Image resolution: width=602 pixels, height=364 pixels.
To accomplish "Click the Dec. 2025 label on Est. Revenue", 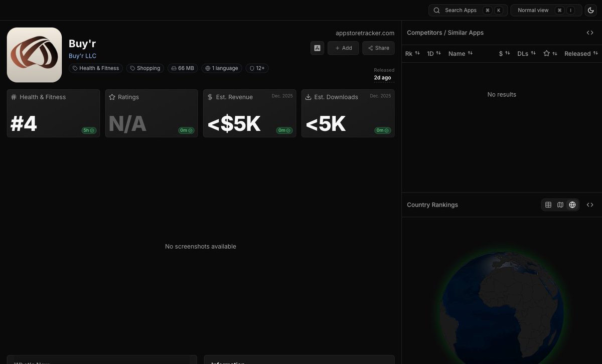I will pos(282,96).
